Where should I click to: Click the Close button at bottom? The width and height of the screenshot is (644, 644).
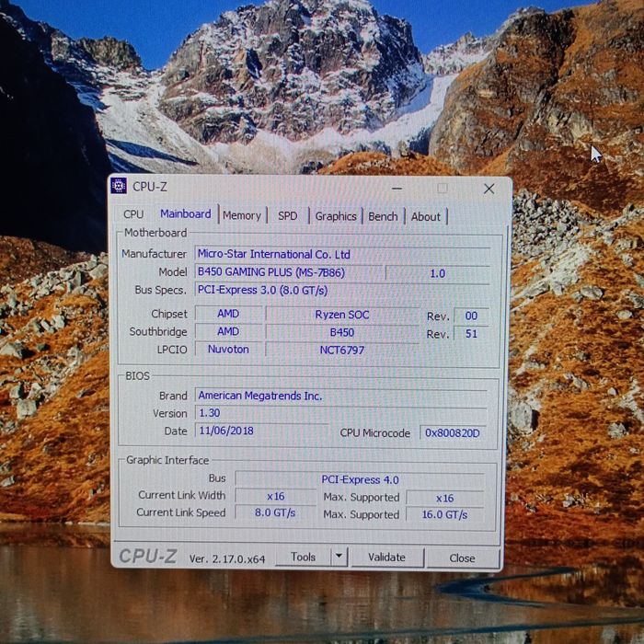tap(463, 558)
